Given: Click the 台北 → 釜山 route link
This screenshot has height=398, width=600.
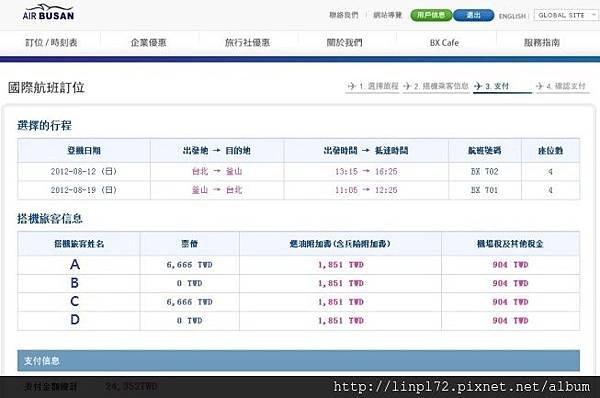Looking at the screenshot, I should click(x=217, y=171).
